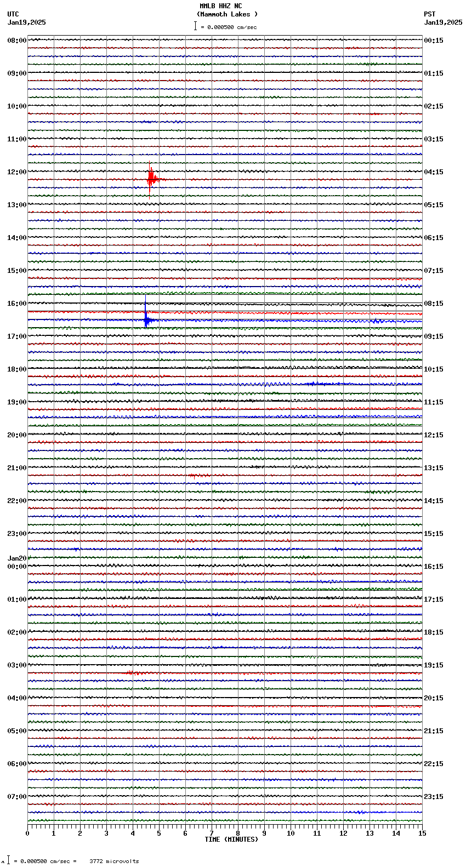
Task: Click the '00:00' UTC time label
Action: pyautogui.click(x=16, y=567)
